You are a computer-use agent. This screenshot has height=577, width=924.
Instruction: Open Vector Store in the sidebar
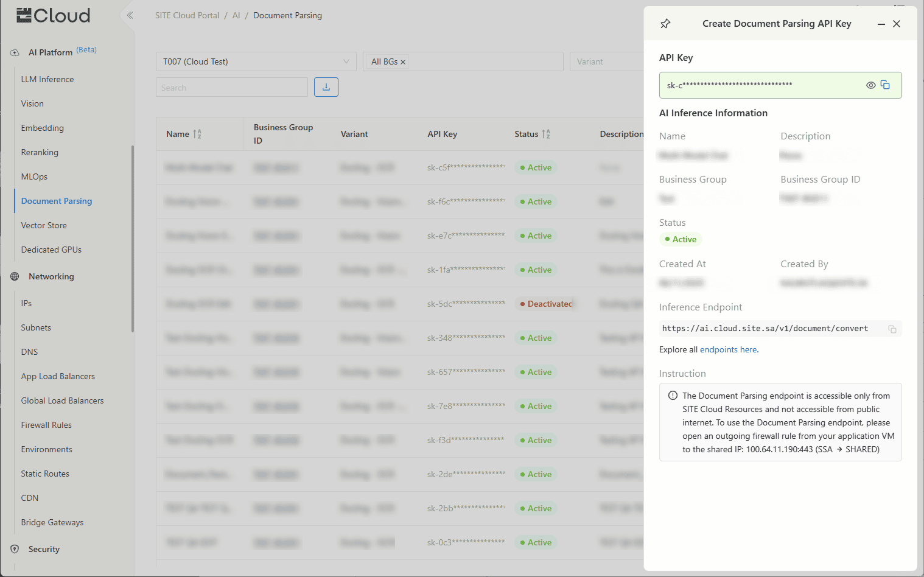click(x=44, y=225)
